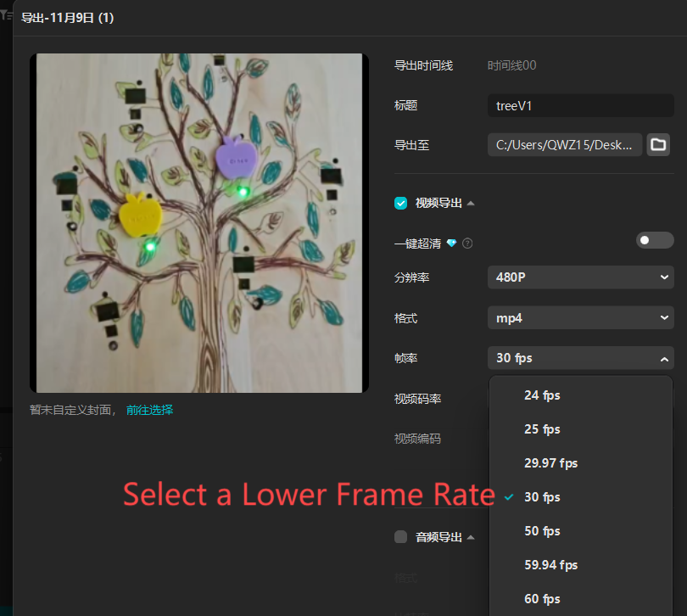687x616 pixels.
Task: Collapse the 视频导出 section arrow
Action: pyautogui.click(x=471, y=204)
